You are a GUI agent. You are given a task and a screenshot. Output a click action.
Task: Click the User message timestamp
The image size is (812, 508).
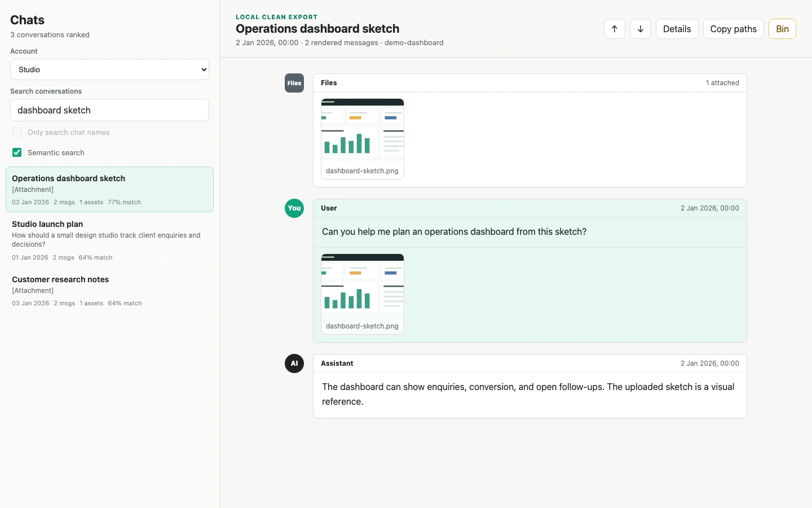(710, 208)
